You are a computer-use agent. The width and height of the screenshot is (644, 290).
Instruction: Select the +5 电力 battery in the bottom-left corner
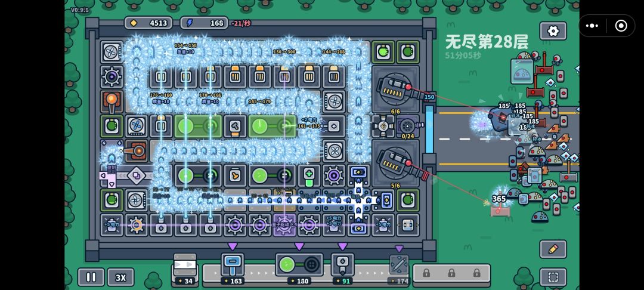pos(112,225)
